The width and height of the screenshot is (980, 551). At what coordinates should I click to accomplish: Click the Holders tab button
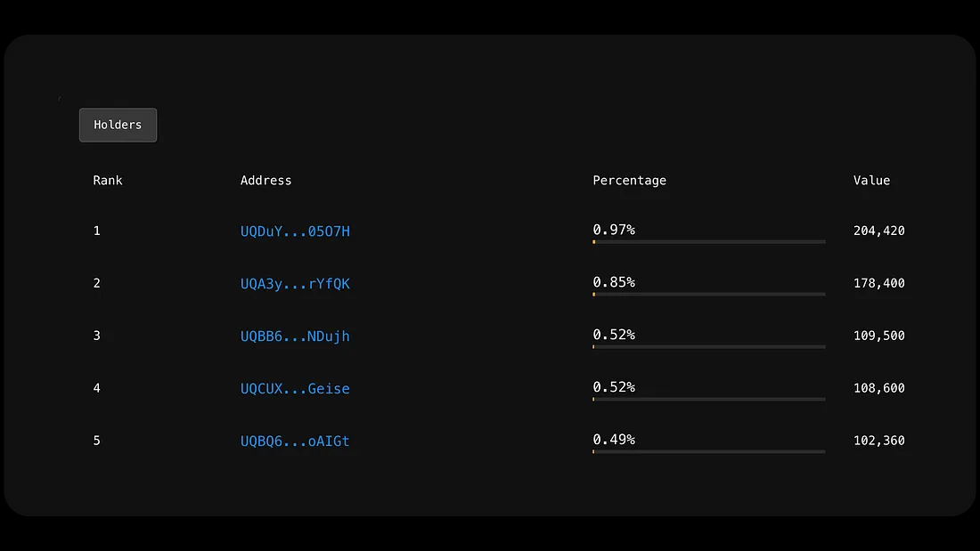tap(118, 126)
